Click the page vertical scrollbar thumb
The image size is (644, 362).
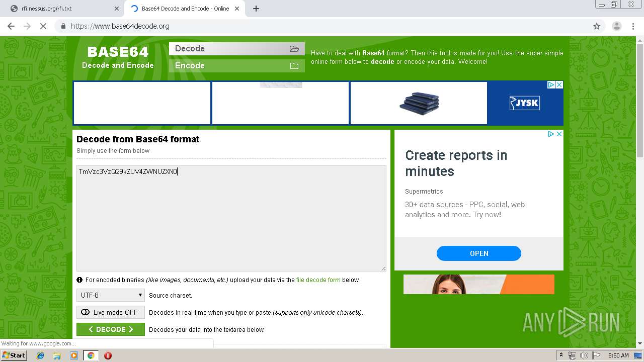tap(640, 101)
